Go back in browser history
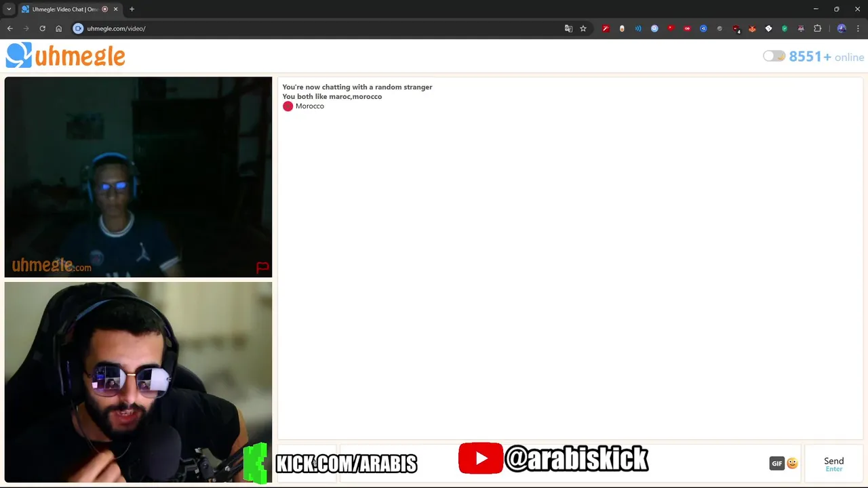Screen dimensions: 868x488 (10, 28)
